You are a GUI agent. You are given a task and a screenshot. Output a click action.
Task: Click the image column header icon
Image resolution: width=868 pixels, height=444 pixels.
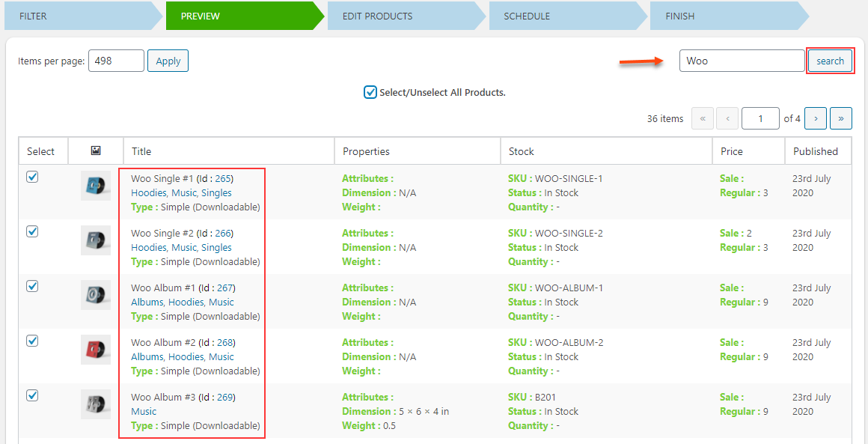click(x=96, y=150)
